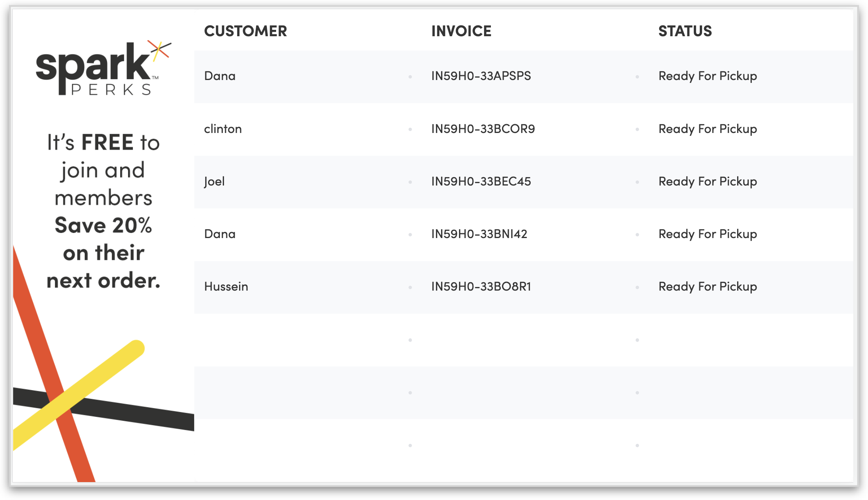Select customer Dana in first row

(220, 76)
